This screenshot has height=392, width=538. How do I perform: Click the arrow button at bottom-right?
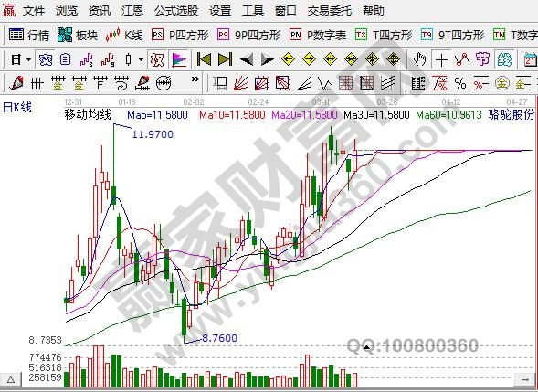point(525,379)
